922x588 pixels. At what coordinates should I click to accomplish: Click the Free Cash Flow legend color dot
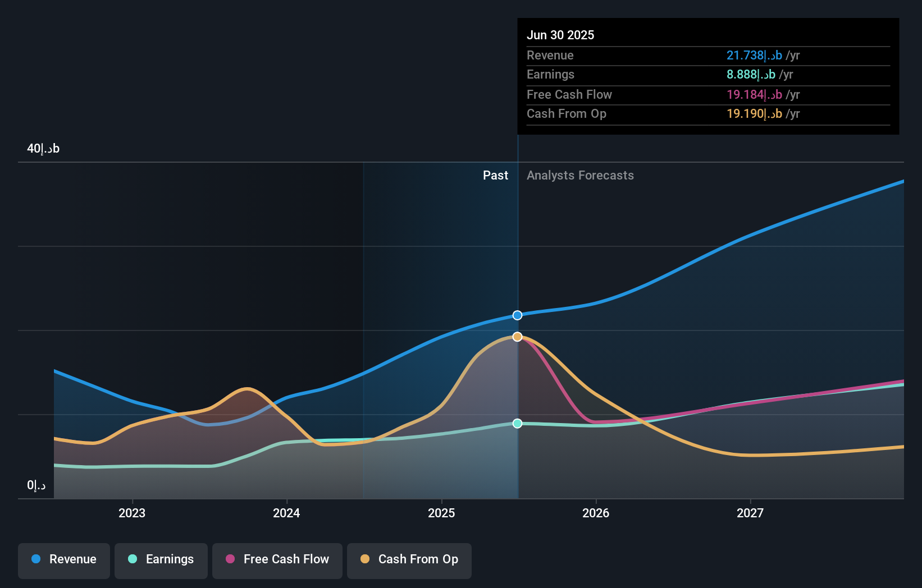[230, 559]
